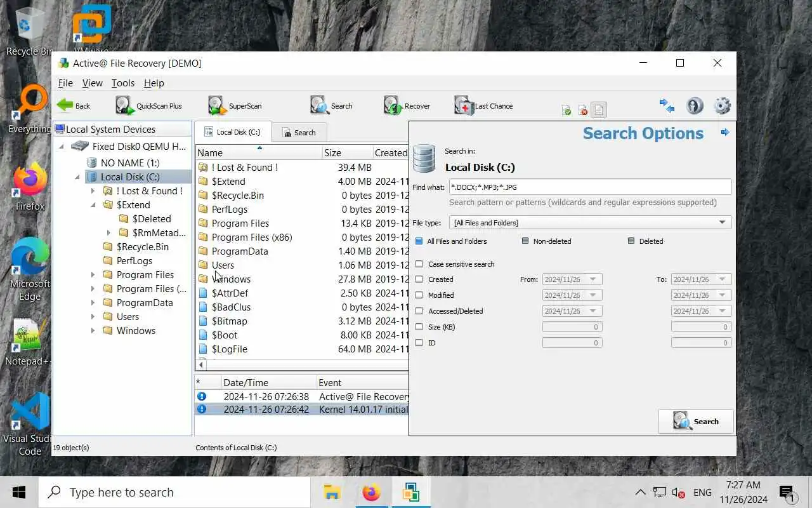
Task: Open Firefox desktop shortcut
Action: pos(30,187)
